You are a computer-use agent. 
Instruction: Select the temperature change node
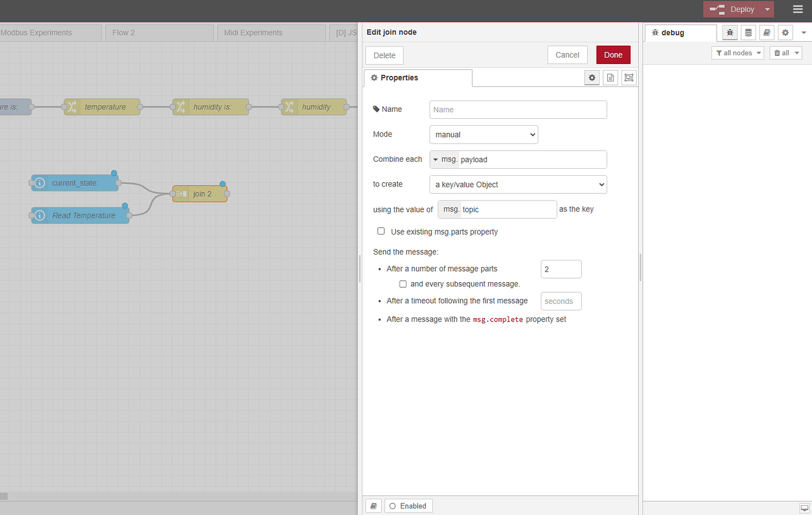102,107
